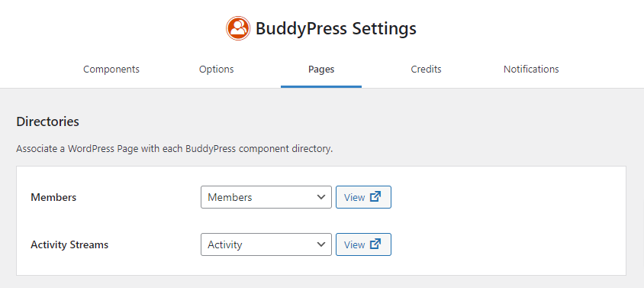Click external-link icon in Activity Streams View button
This screenshot has height=288, width=644.
[375, 244]
